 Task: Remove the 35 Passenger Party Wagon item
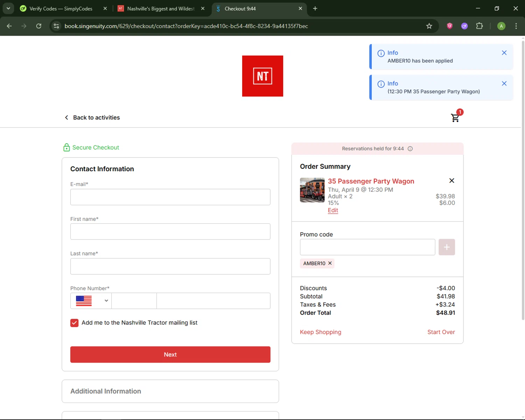click(x=451, y=181)
